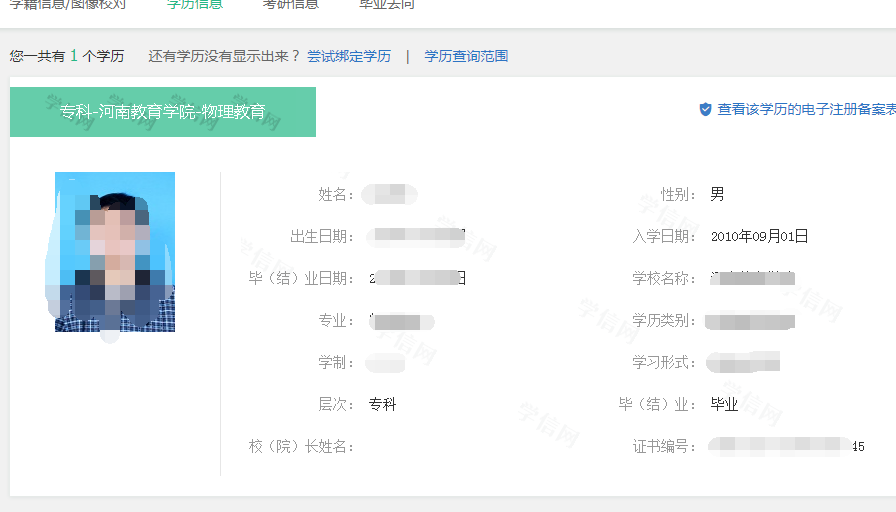Open the 学历查询范围 link
896x512 pixels.
click(466, 56)
